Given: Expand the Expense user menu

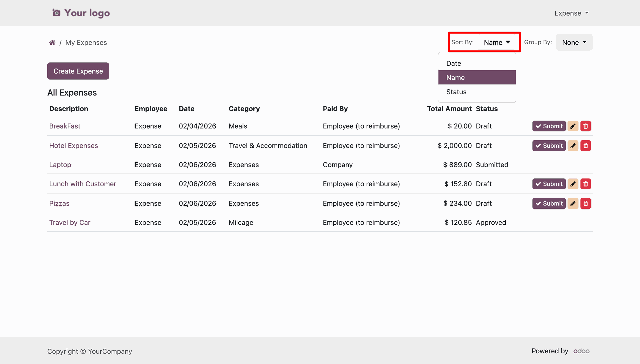Looking at the screenshot, I should [572, 13].
